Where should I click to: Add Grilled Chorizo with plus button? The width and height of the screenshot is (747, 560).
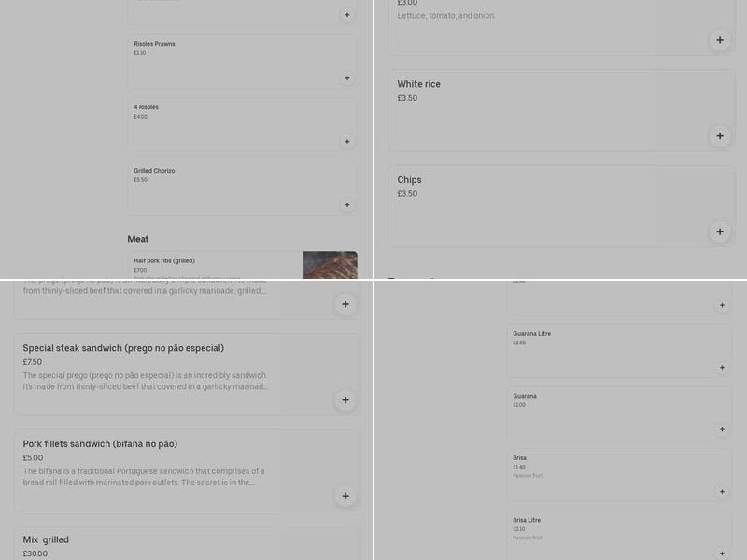pos(347,205)
